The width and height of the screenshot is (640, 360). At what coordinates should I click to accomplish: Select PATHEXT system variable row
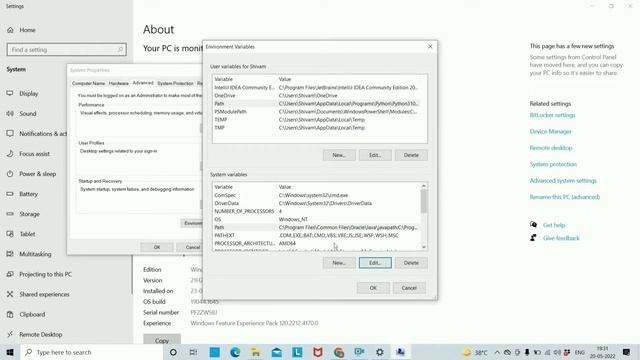pyautogui.click(x=317, y=236)
